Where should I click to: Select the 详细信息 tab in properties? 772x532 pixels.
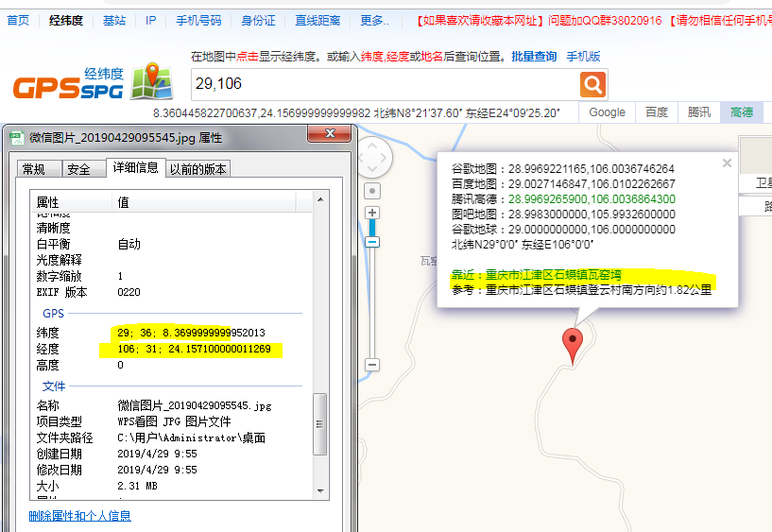pyautogui.click(x=135, y=168)
